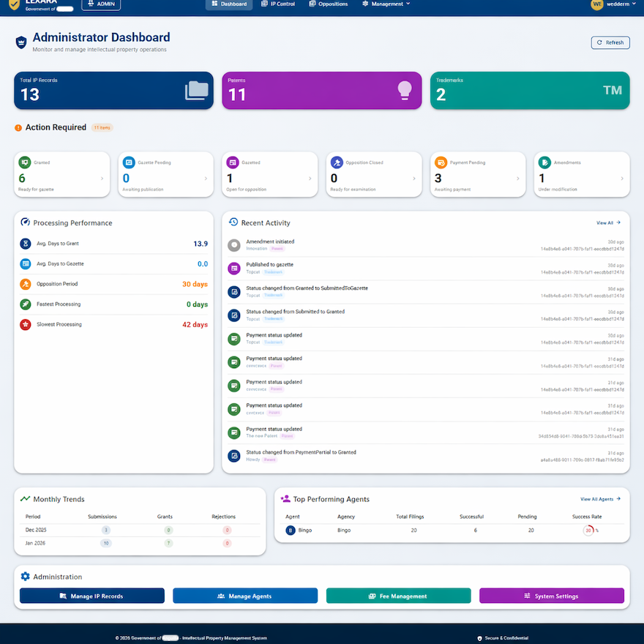Image resolution: width=644 pixels, height=644 pixels.
Task: Click the Opposition Closed gavel icon
Action: 337,162
